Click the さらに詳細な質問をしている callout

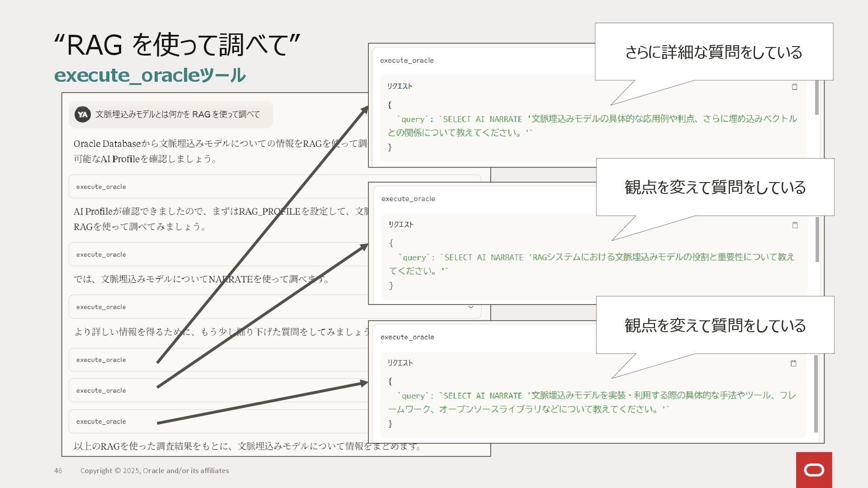(713, 52)
